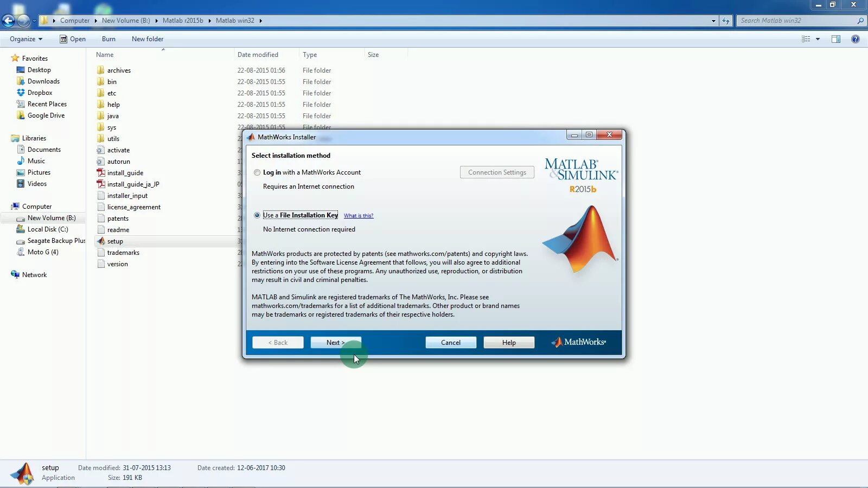Image resolution: width=868 pixels, height=488 pixels.
Task: Create a New folder from toolbar
Action: 148,39
